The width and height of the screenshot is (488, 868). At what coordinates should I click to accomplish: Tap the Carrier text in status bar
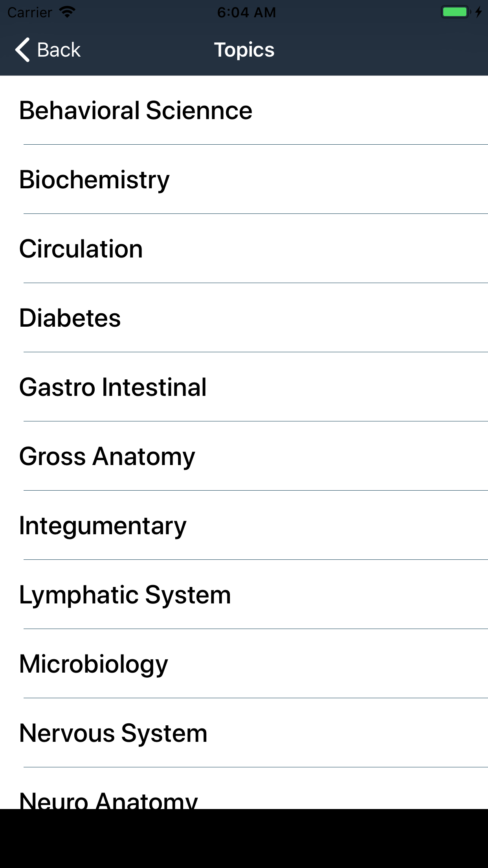click(30, 13)
